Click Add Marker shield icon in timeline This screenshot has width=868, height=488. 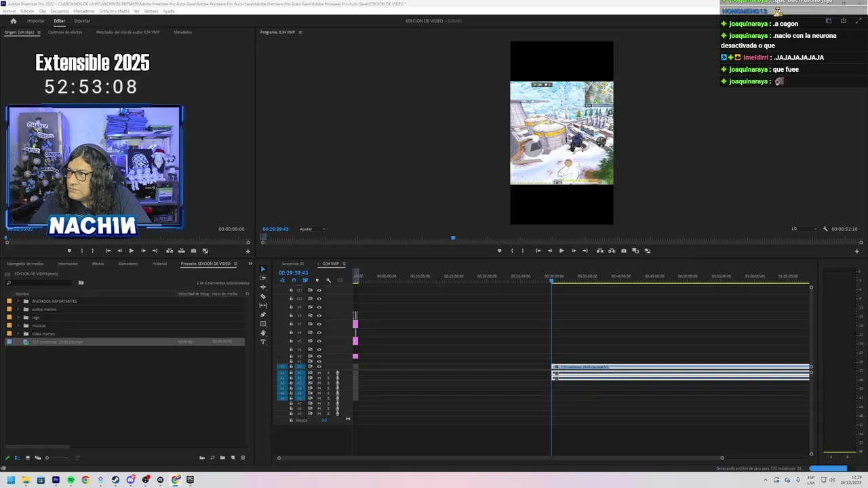pos(317,280)
